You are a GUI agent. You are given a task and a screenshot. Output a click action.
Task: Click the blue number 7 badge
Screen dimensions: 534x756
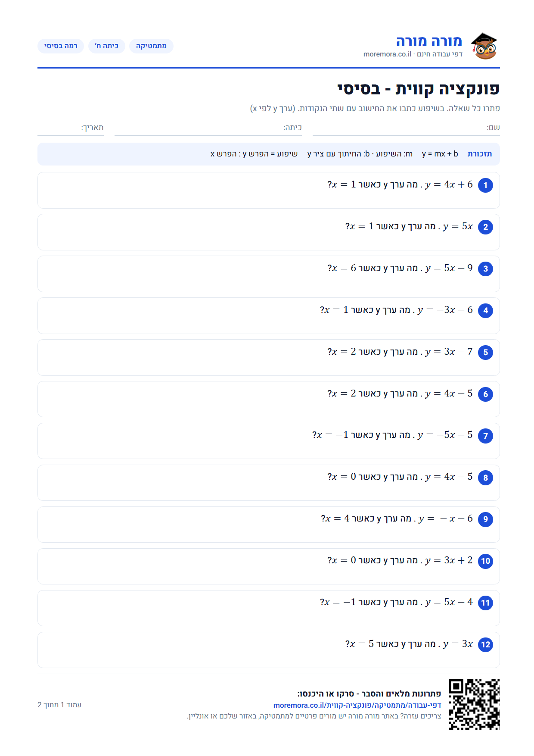[485, 436]
